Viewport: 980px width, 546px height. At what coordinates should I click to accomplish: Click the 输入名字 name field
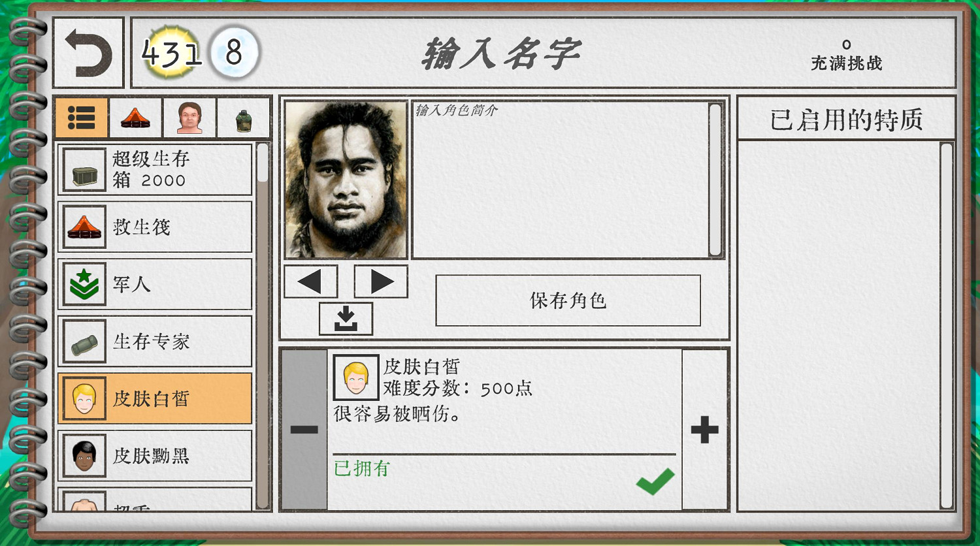pos(501,53)
